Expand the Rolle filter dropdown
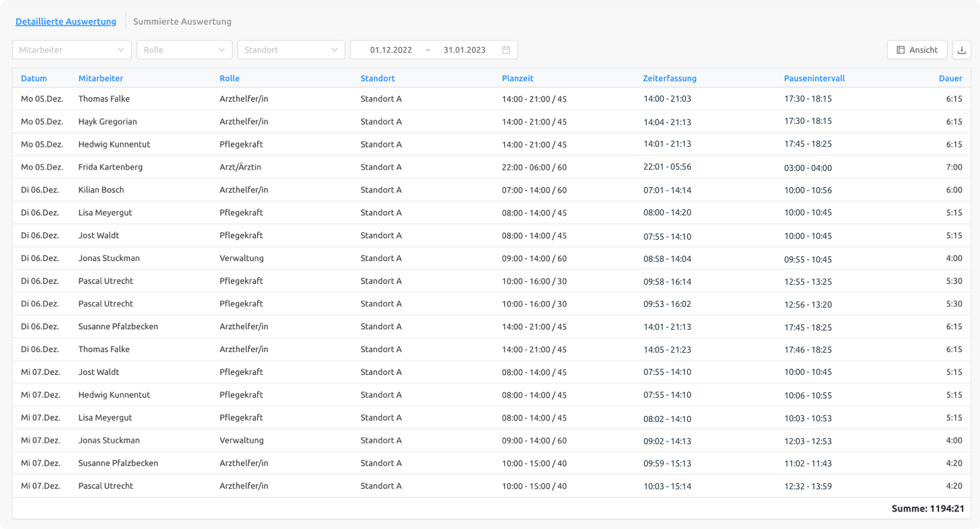This screenshot has width=980, height=529. (x=184, y=50)
